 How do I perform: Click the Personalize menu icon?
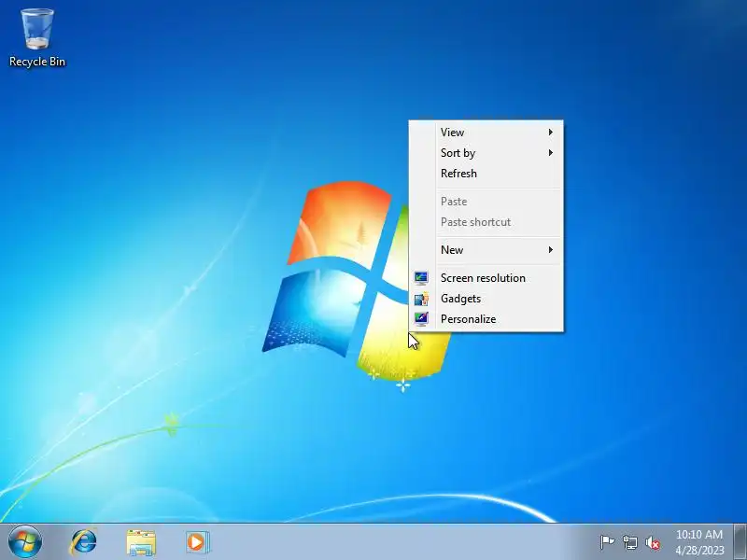click(x=421, y=318)
